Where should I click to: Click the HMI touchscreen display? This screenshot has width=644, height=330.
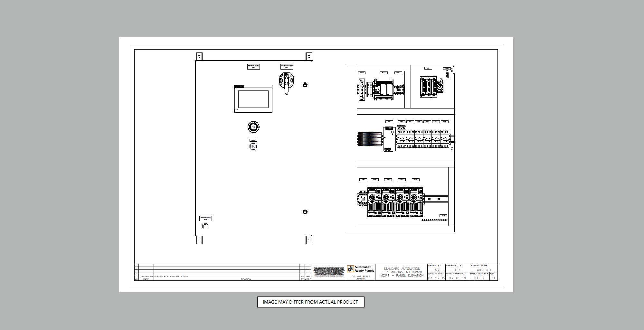(253, 99)
